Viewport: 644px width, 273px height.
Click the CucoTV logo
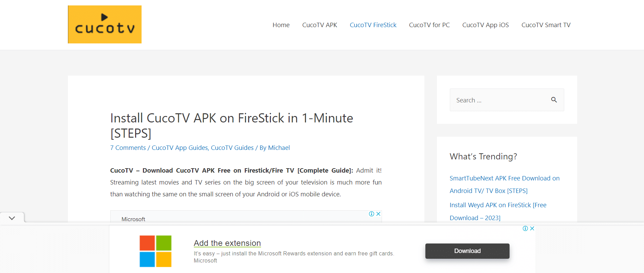105,24
